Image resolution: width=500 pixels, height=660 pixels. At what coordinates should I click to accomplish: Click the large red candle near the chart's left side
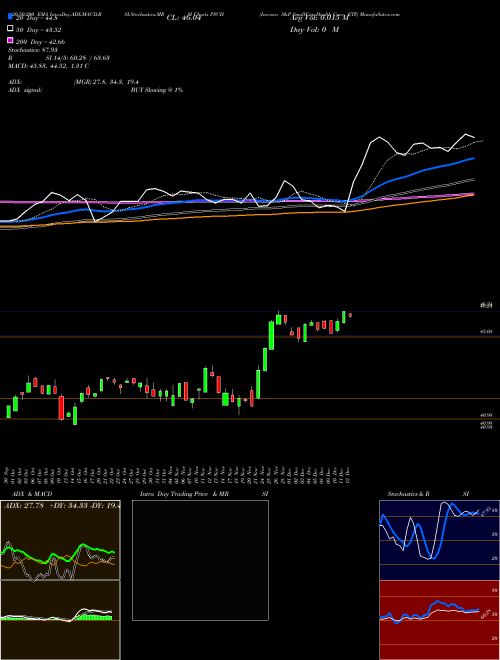61,407
